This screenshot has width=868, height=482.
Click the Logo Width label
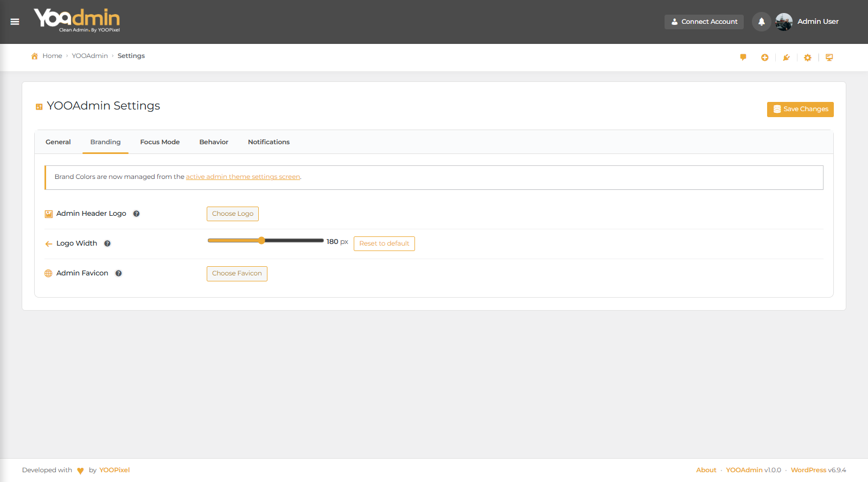click(x=77, y=243)
